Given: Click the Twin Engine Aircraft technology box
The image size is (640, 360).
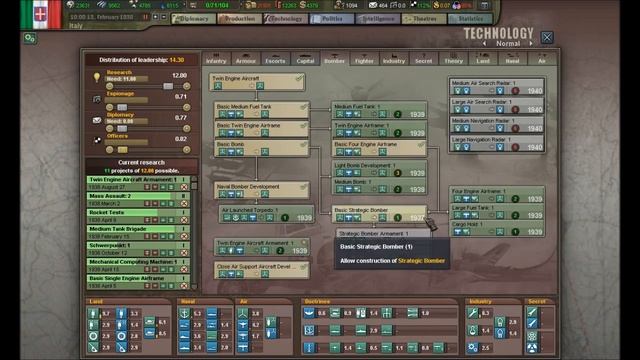Looking at the screenshot, I should pyautogui.click(x=257, y=82).
